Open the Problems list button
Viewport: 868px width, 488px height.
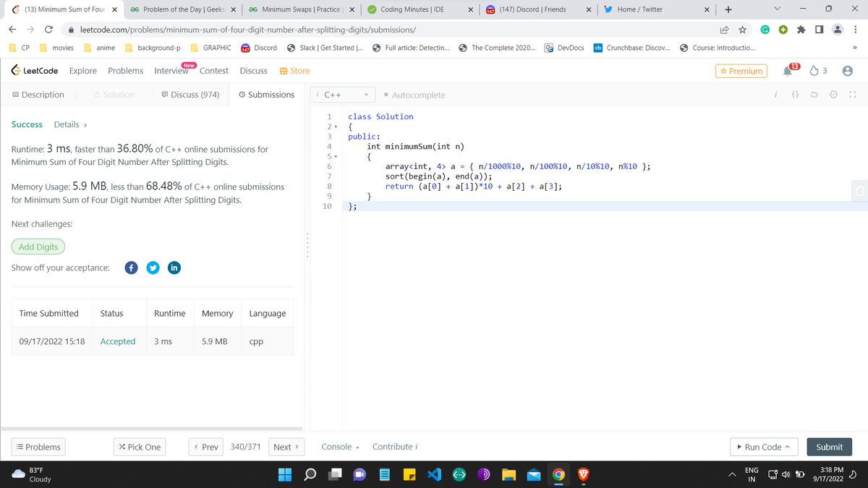click(38, 447)
